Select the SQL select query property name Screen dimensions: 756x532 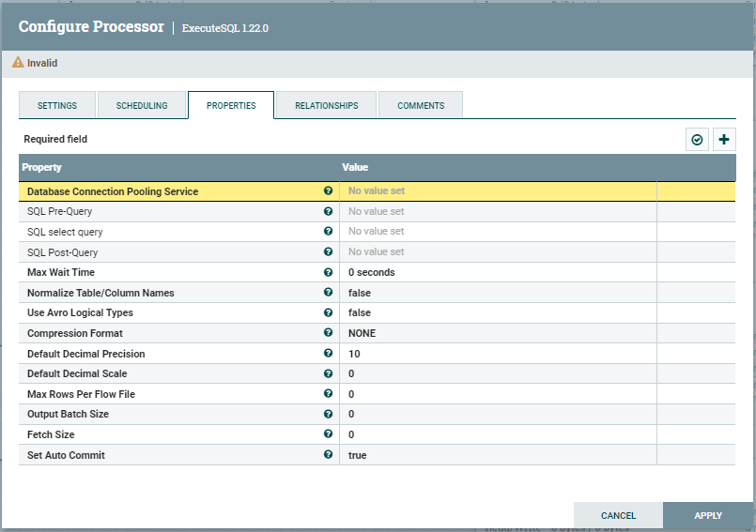[x=65, y=232]
